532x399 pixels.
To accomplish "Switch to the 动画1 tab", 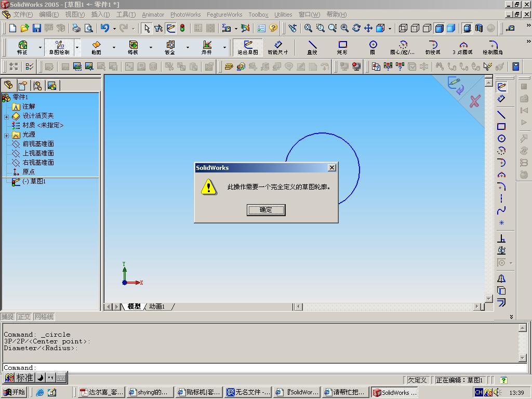I will tap(157, 307).
